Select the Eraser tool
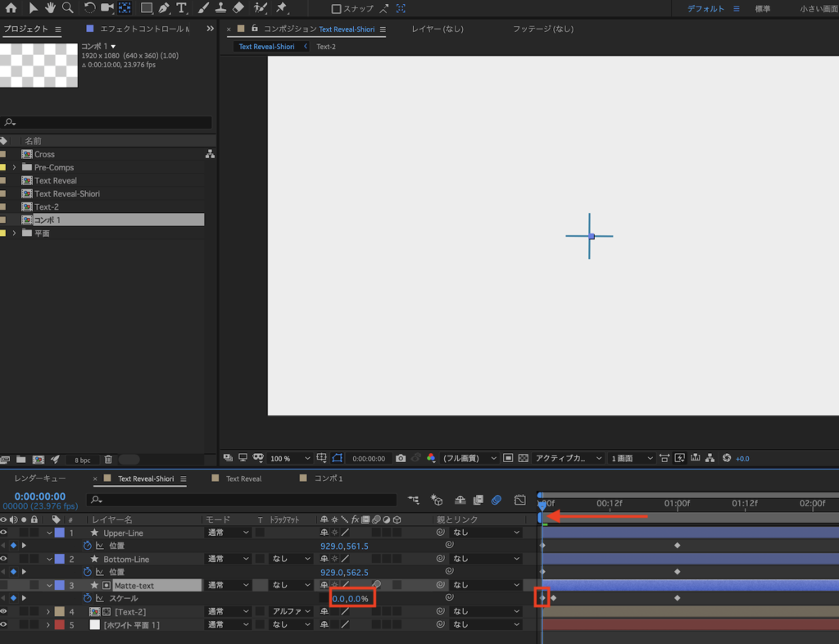The image size is (839, 644). pyautogui.click(x=238, y=8)
